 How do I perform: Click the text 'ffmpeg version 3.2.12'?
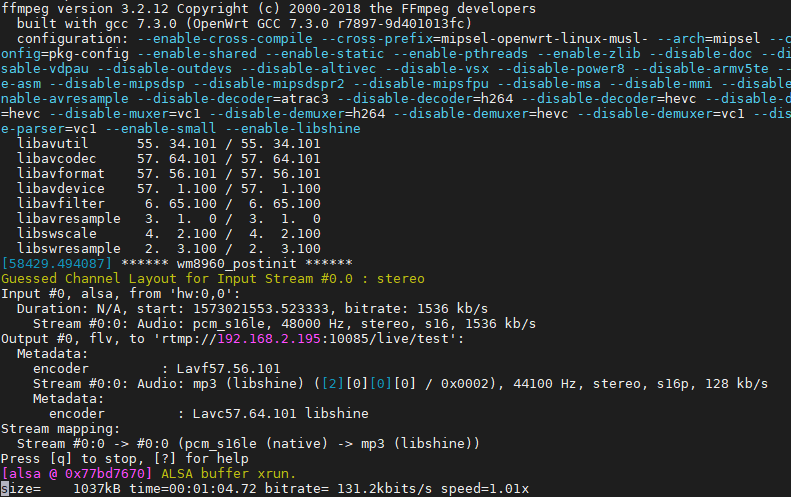[x=85, y=9]
